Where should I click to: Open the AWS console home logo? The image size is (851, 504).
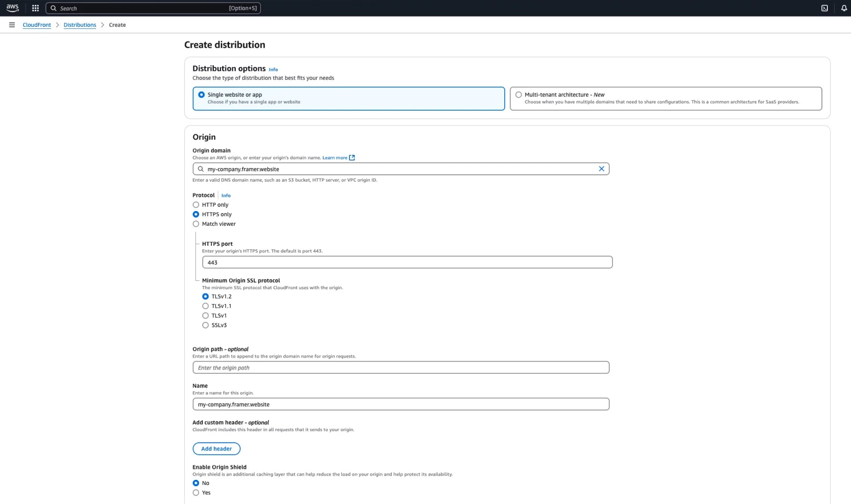pos(13,8)
